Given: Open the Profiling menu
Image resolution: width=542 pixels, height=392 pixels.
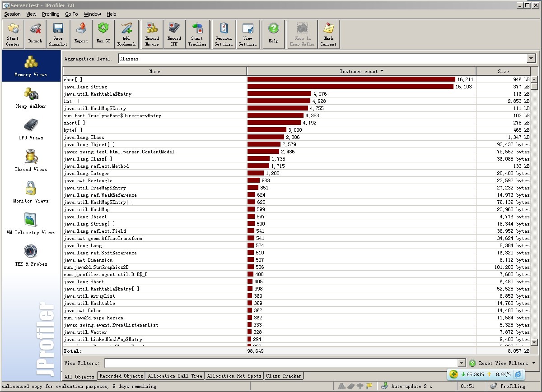Looking at the screenshot, I should pyautogui.click(x=51, y=14).
